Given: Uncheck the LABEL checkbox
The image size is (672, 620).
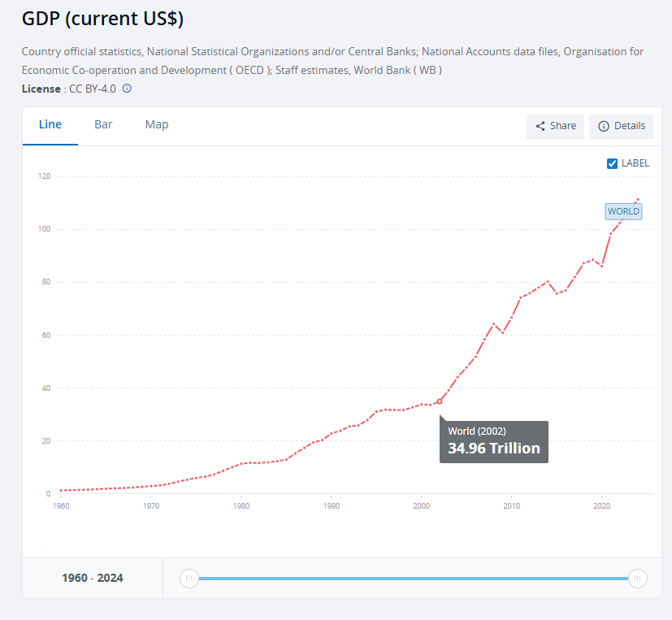Looking at the screenshot, I should coord(613,163).
